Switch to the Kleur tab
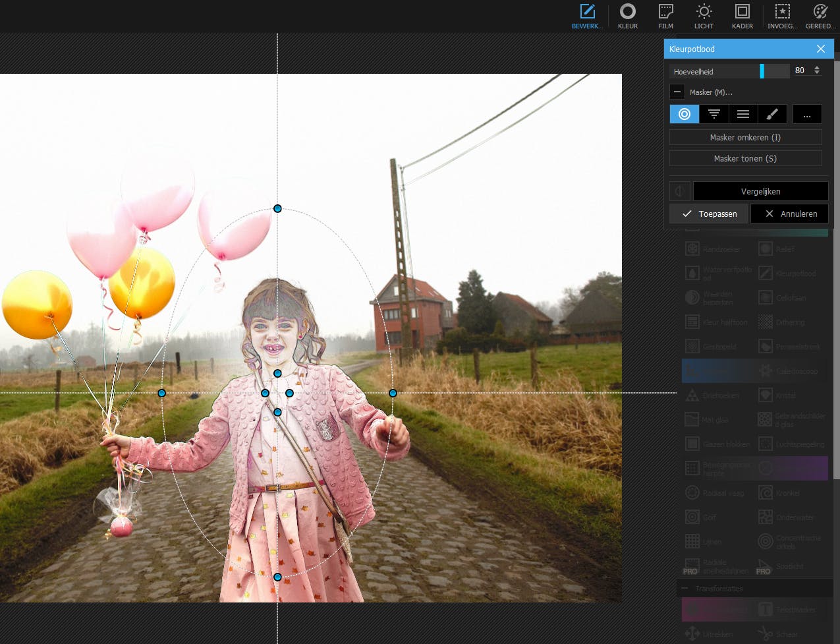This screenshot has width=840, height=644. 627,16
